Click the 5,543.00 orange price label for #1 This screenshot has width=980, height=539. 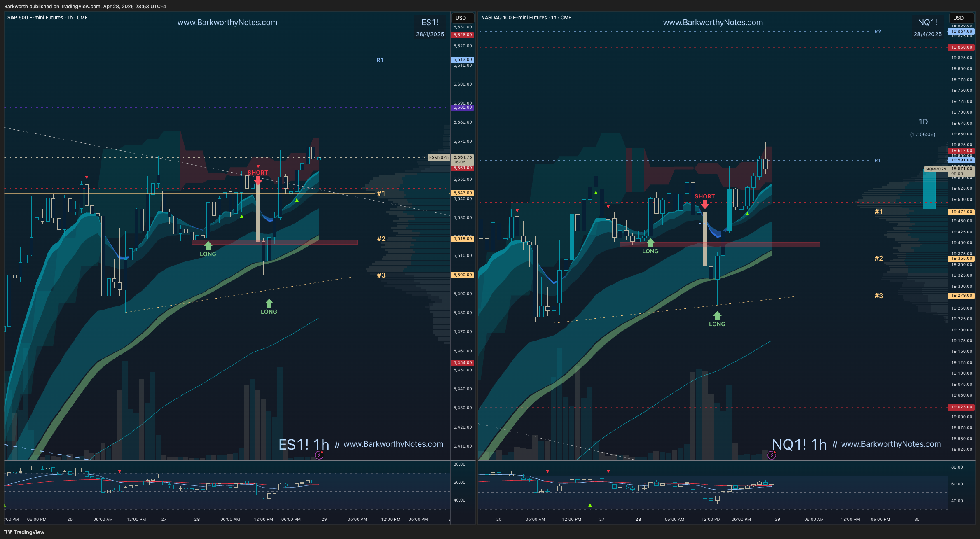click(x=463, y=193)
